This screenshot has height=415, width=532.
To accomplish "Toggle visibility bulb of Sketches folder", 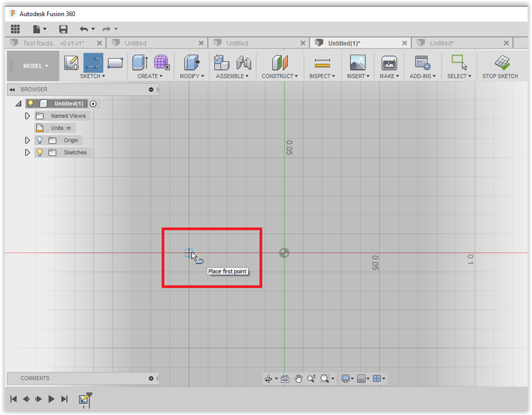I will [x=39, y=152].
